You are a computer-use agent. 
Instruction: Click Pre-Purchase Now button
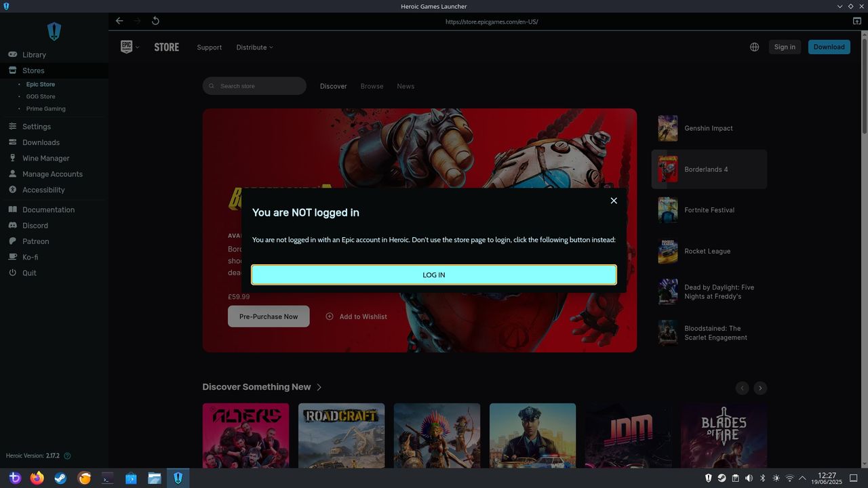coord(269,317)
